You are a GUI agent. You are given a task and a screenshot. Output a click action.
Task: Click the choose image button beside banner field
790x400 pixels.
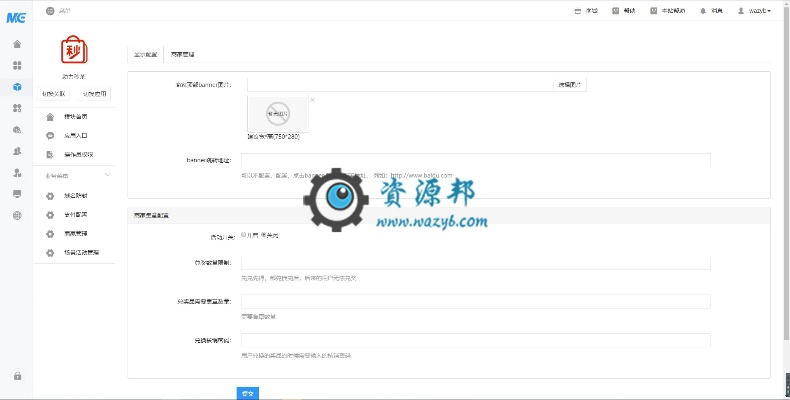(x=570, y=85)
